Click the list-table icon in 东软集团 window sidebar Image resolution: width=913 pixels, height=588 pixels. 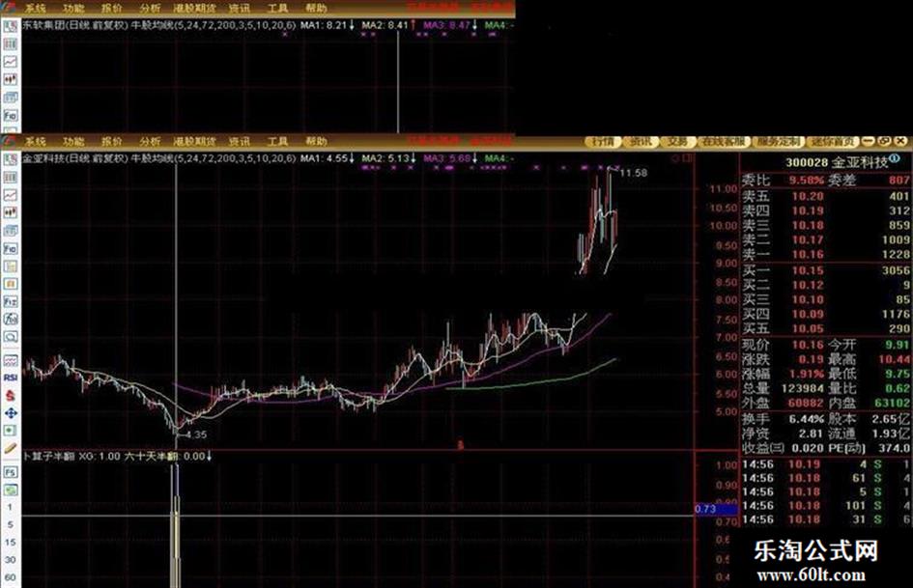pos(11,44)
